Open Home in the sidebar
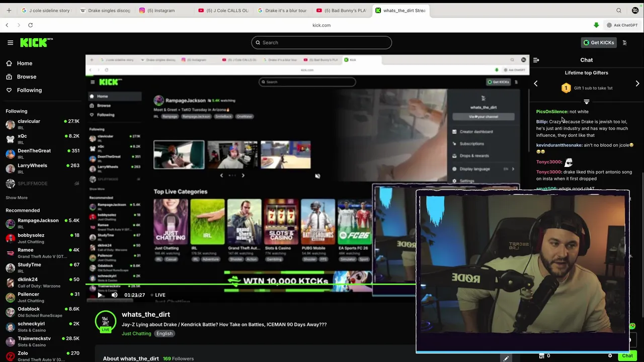This screenshot has height=362, width=644. [x=25, y=63]
